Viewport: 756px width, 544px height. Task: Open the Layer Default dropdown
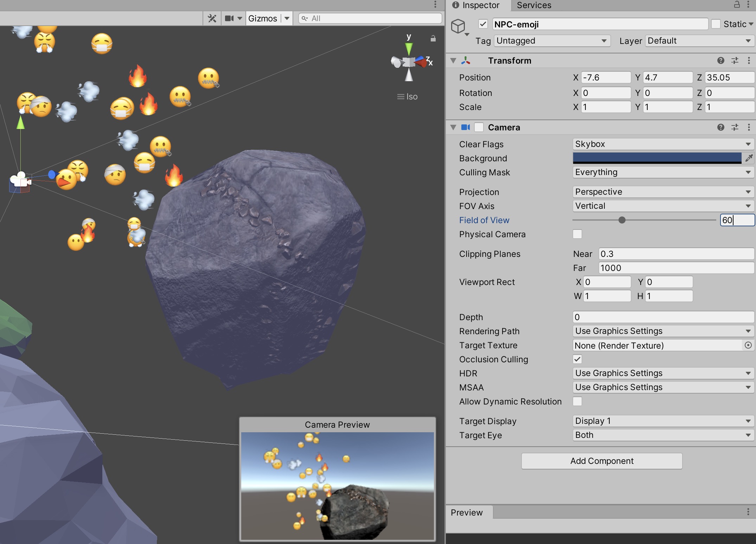click(x=699, y=41)
